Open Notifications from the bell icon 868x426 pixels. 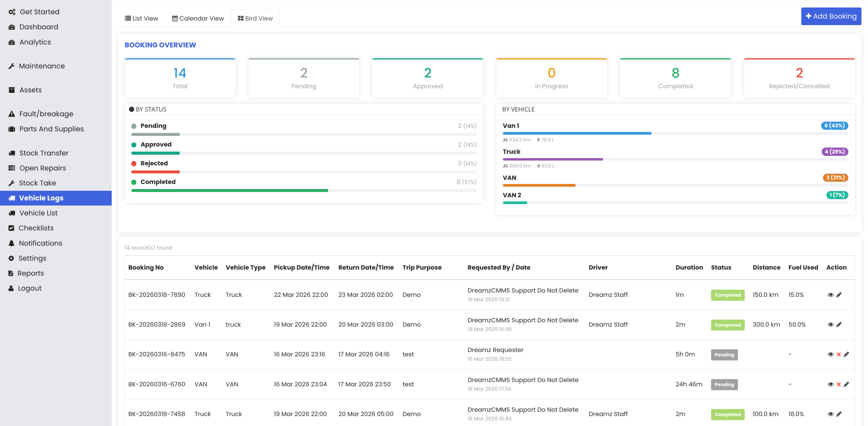click(11, 243)
